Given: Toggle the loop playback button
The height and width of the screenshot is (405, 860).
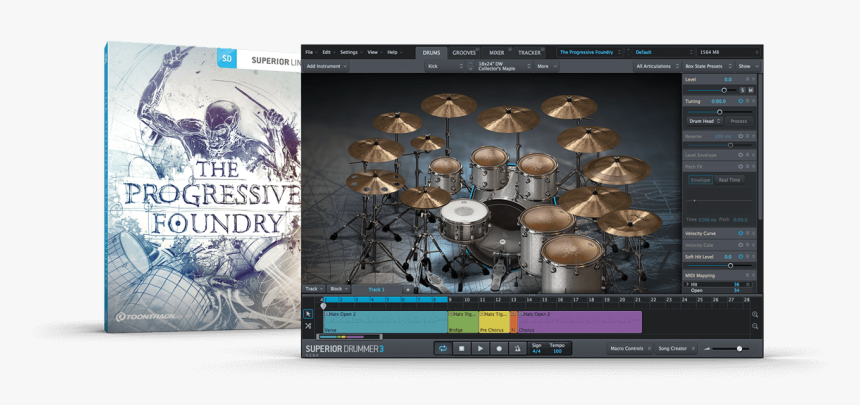Looking at the screenshot, I should (x=443, y=348).
